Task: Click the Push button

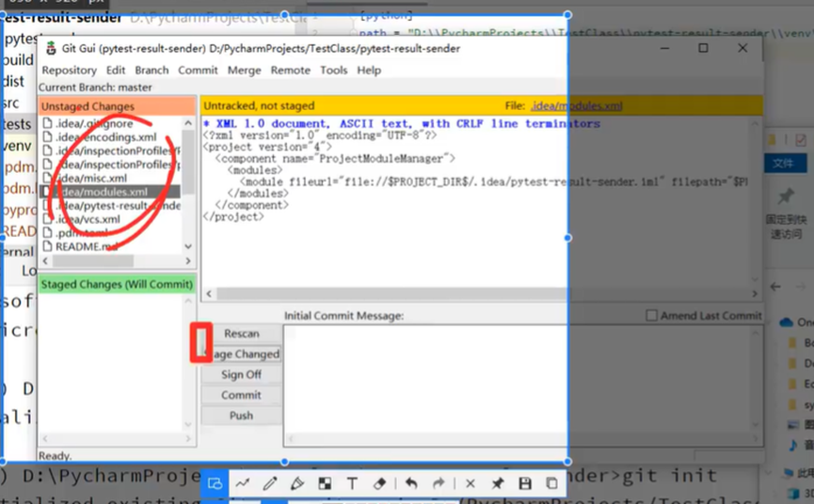Action: click(x=242, y=416)
